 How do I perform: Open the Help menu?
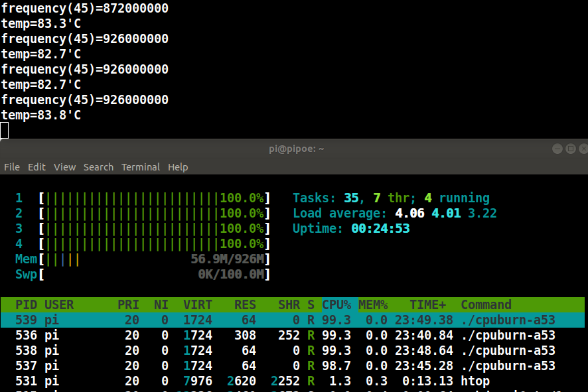point(178,167)
